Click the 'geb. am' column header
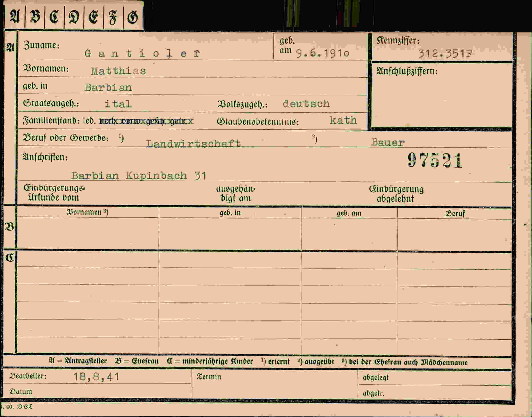The image size is (532, 417). click(349, 213)
